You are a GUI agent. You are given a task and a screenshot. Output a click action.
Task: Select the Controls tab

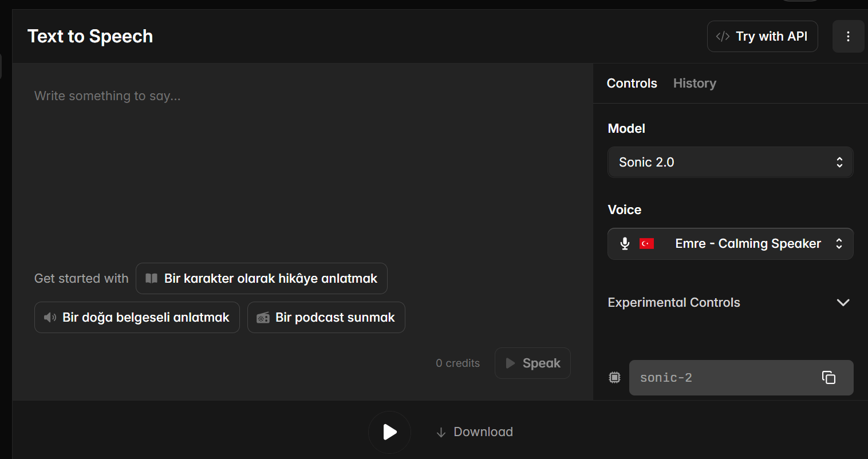click(x=632, y=84)
